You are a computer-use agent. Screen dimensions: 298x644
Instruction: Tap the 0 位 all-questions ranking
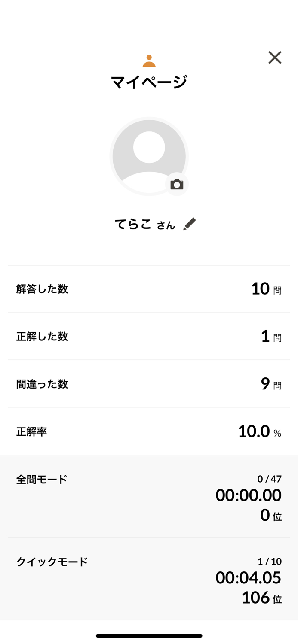[x=271, y=516]
